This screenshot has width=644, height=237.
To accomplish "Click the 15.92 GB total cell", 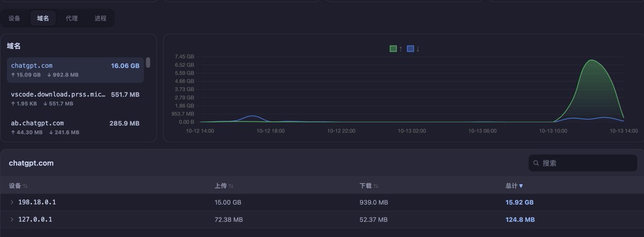I will 519,203.
